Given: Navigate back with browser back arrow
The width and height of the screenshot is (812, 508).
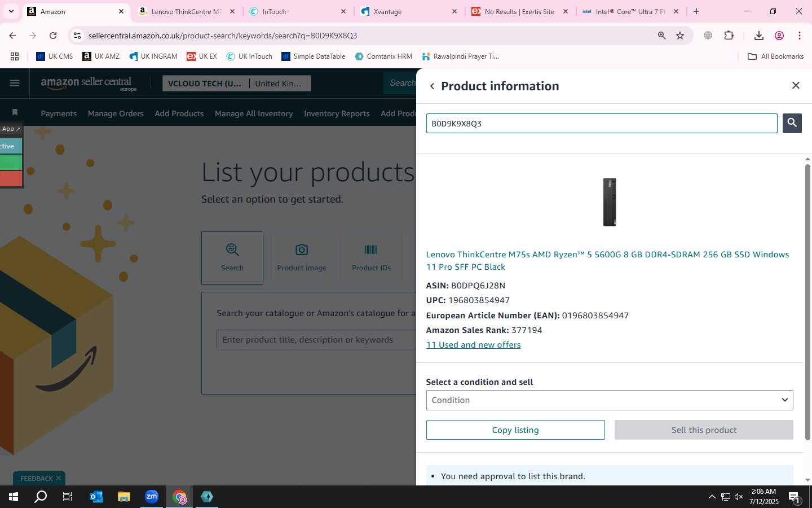Looking at the screenshot, I should click(x=12, y=36).
